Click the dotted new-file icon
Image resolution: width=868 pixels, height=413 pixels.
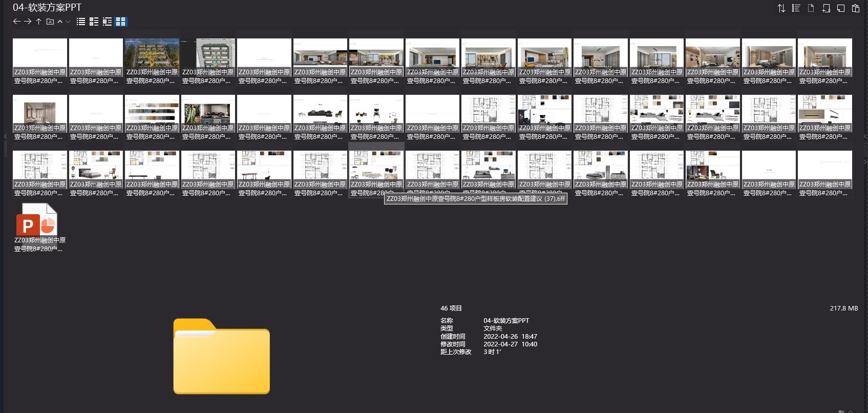[811, 8]
